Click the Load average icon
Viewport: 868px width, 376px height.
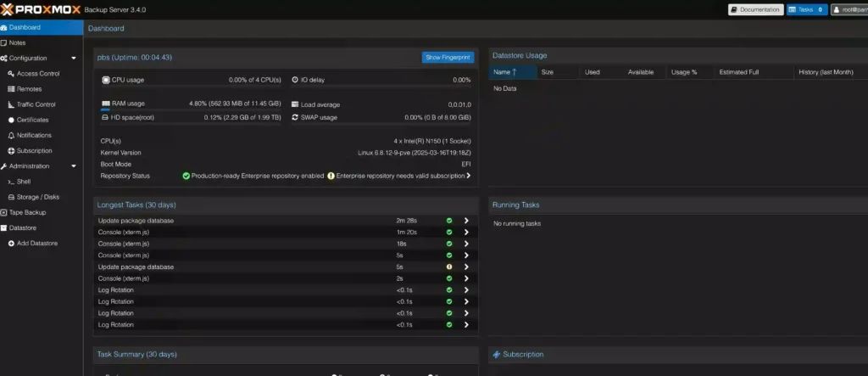tap(295, 104)
